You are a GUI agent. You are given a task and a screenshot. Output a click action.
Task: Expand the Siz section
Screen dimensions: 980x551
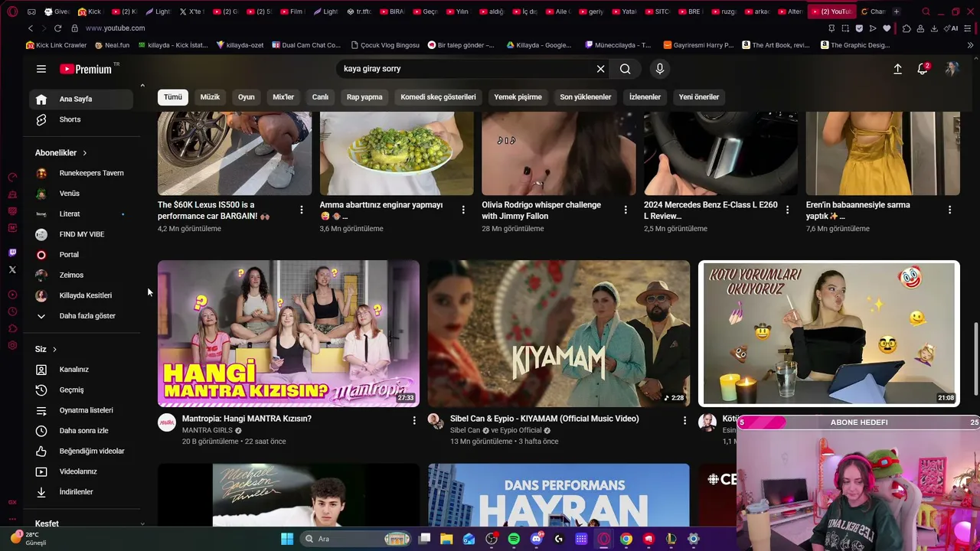pyautogui.click(x=46, y=349)
